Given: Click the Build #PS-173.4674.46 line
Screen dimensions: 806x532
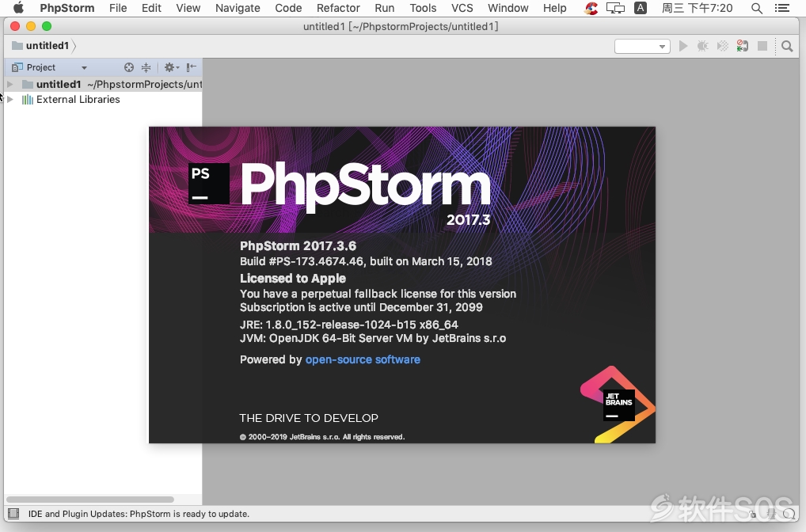Looking at the screenshot, I should [x=366, y=261].
